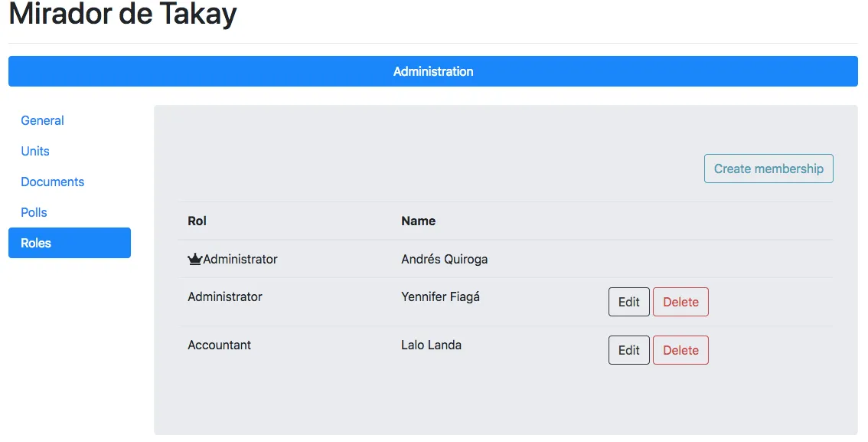Open the General section
This screenshot has height=442, width=868.
click(42, 120)
